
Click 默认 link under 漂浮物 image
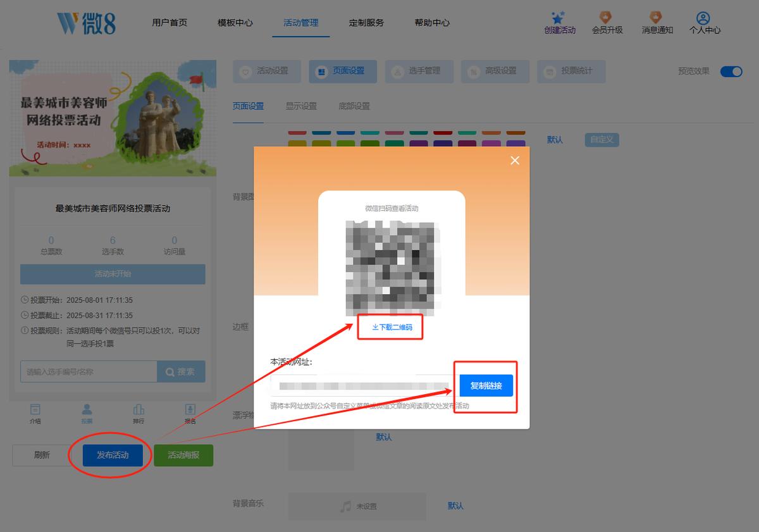[x=384, y=437]
